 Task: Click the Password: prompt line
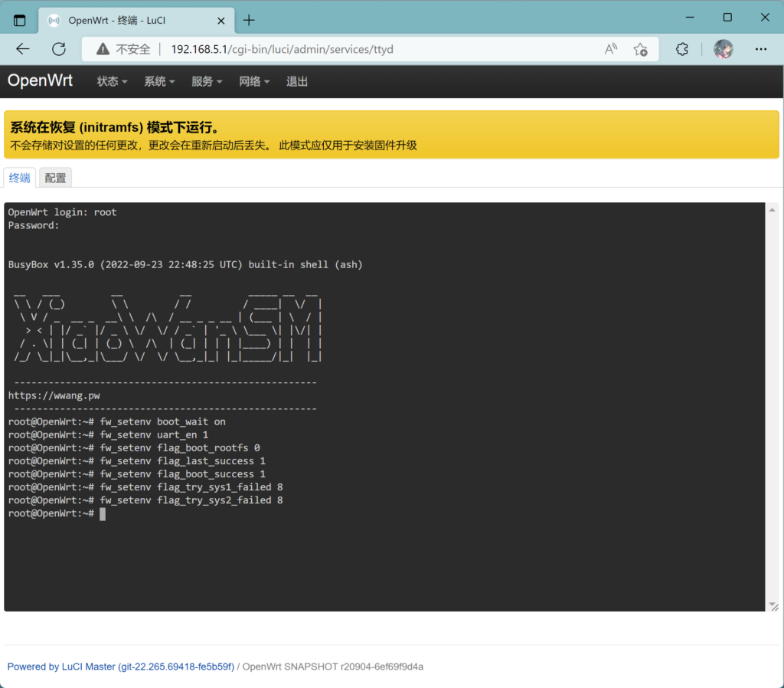point(34,225)
